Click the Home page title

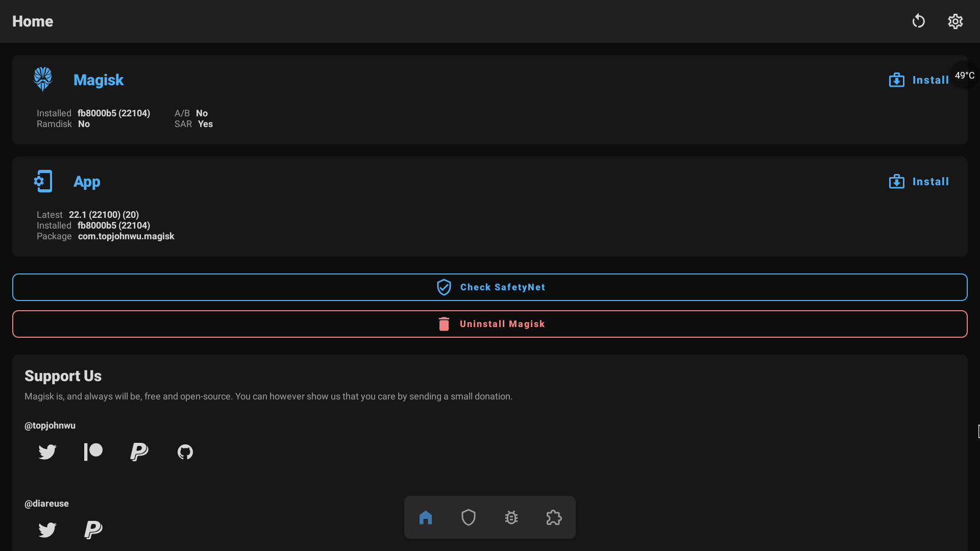click(x=33, y=21)
